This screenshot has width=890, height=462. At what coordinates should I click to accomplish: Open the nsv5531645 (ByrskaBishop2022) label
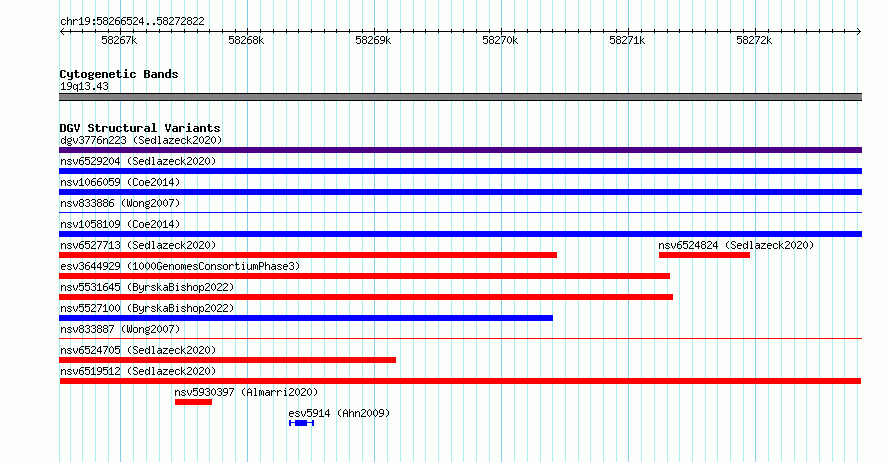click(147, 287)
